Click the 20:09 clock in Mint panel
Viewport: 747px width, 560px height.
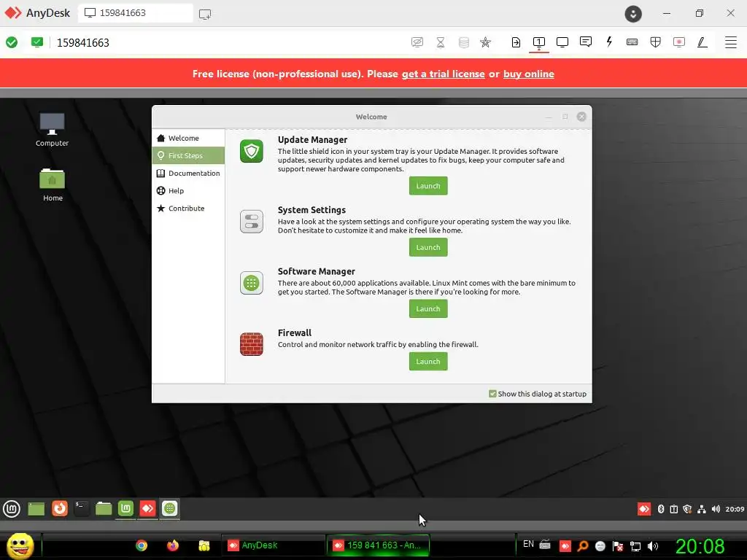point(735,509)
